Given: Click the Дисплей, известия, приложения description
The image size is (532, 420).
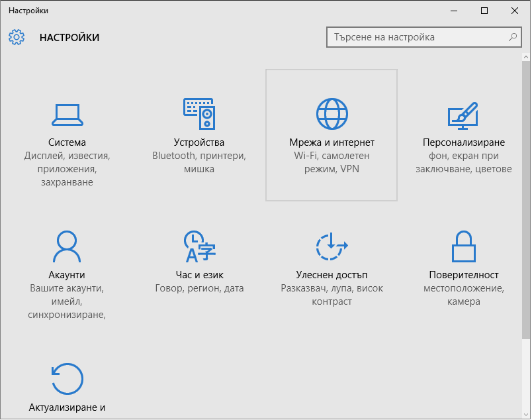Looking at the screenshot, I should [x=67, y=169].
